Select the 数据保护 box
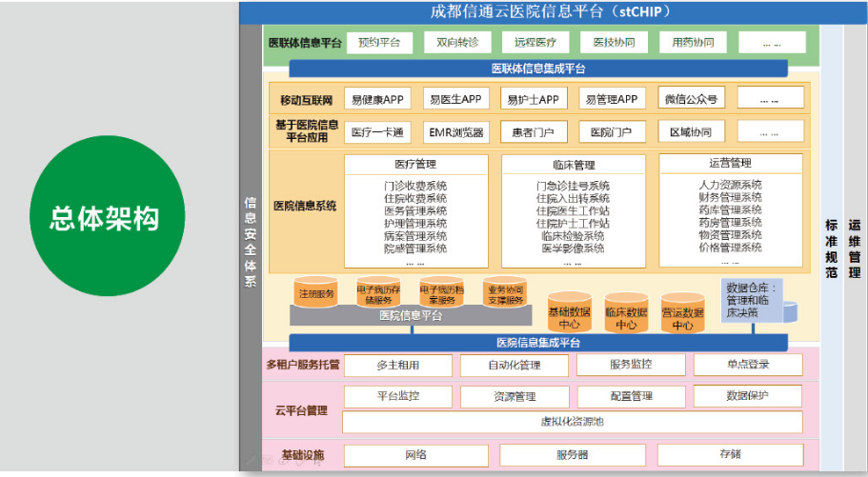 (x=747, y=396)
